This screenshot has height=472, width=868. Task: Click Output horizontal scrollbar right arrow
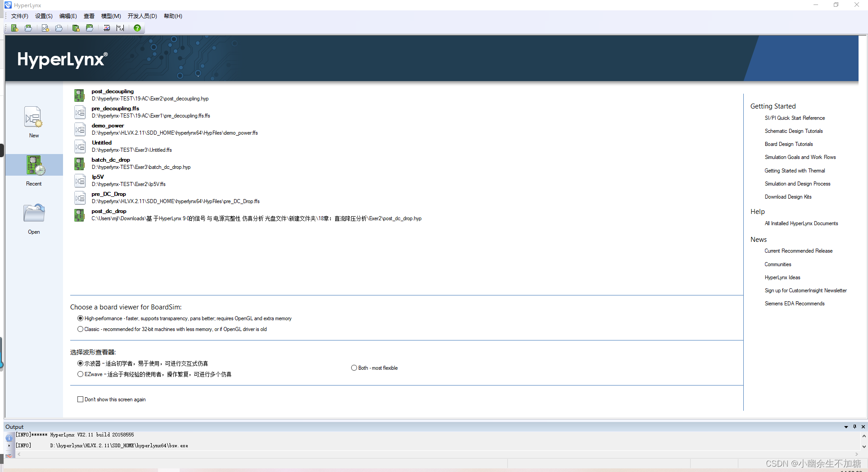(x=856, y=454)
